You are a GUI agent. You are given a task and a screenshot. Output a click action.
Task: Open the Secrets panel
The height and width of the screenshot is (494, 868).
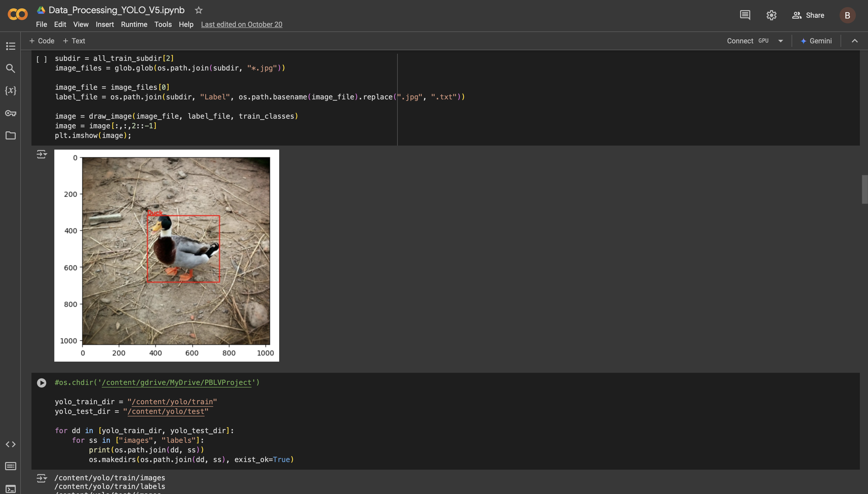click(10, 113)
